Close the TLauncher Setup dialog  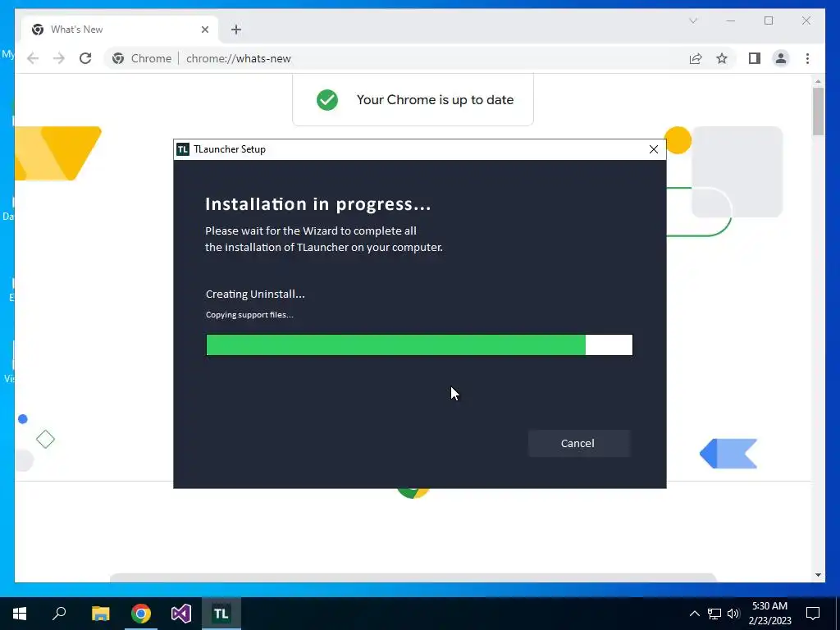(654, 149)
